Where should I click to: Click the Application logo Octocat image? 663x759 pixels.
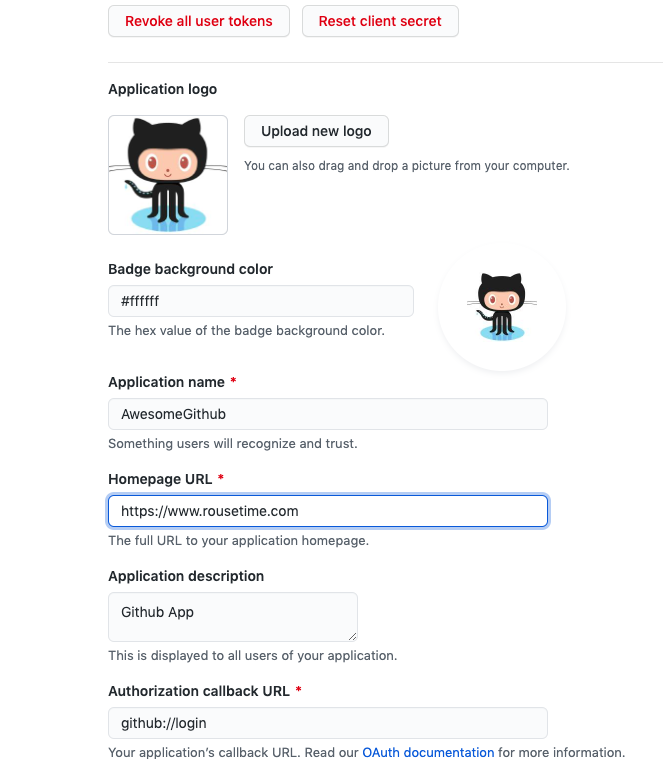(168, 175)
